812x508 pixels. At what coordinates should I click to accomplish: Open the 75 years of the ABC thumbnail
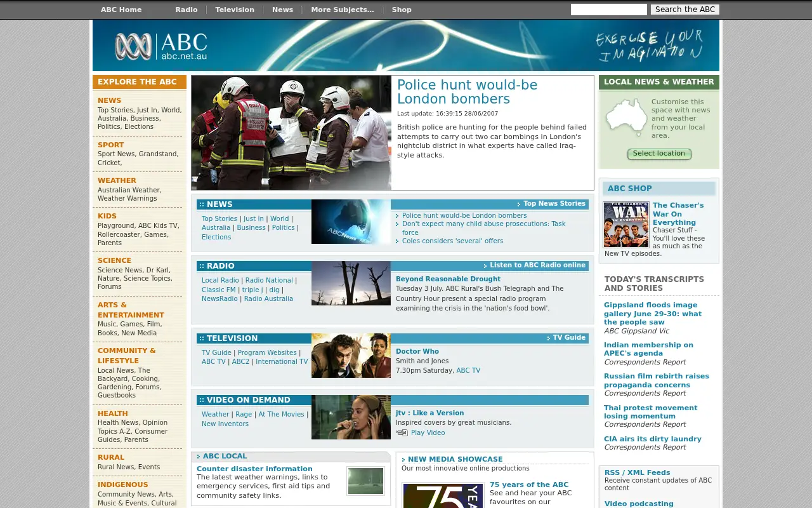click(x=443, y=495)
